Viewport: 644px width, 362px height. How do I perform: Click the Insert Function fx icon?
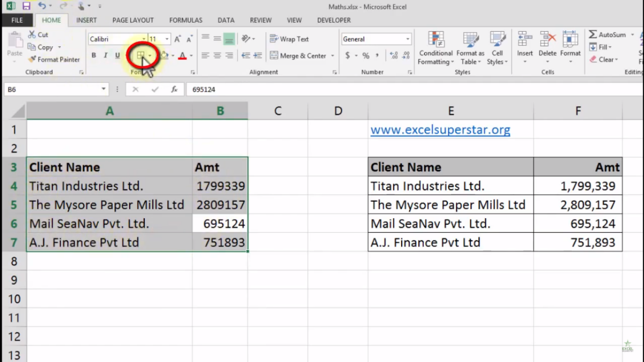tap(174, 89)
